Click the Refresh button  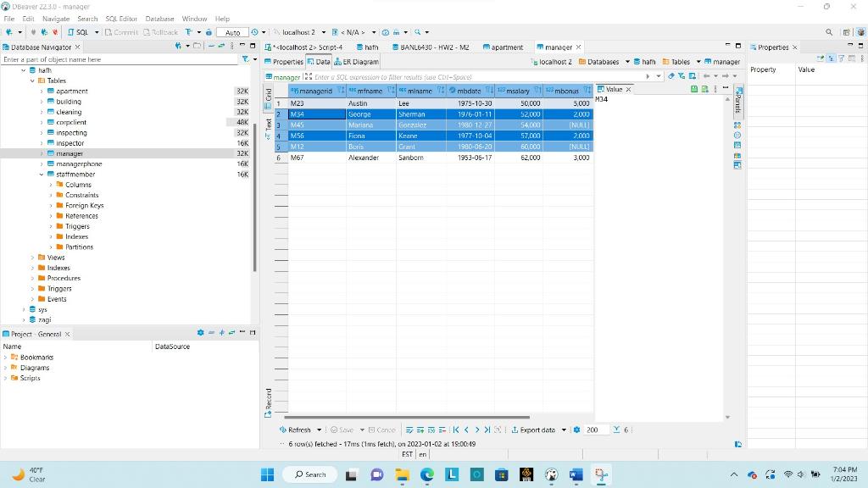295,430
